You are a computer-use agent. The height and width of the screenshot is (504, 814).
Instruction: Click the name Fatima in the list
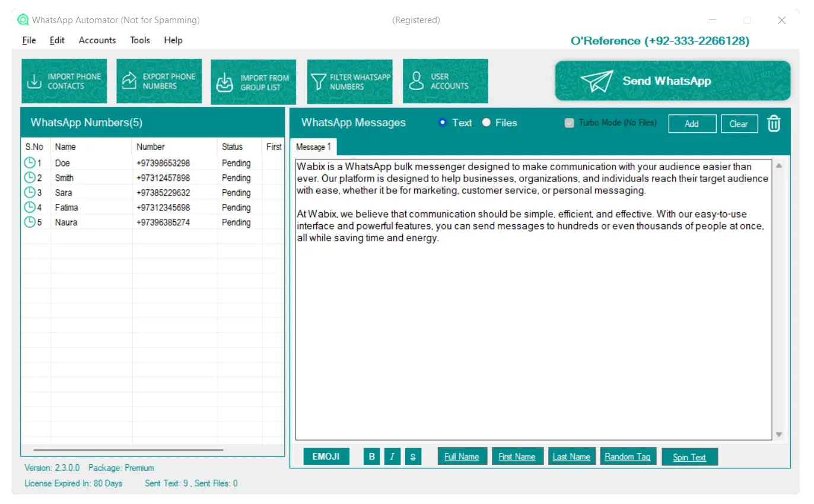(66, 208)
